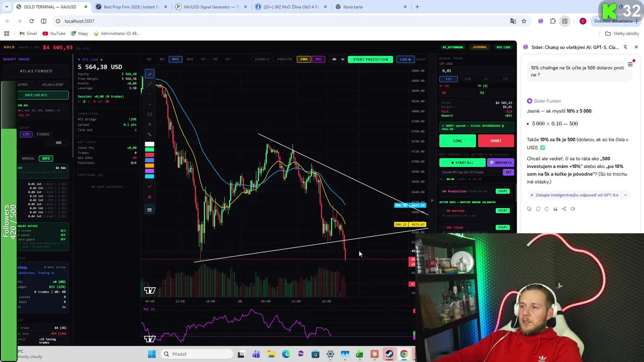The width and height of the screenshot is (644, 362).
Task: Toggle the SIGNALS overlay button
Action: (262, 59)
